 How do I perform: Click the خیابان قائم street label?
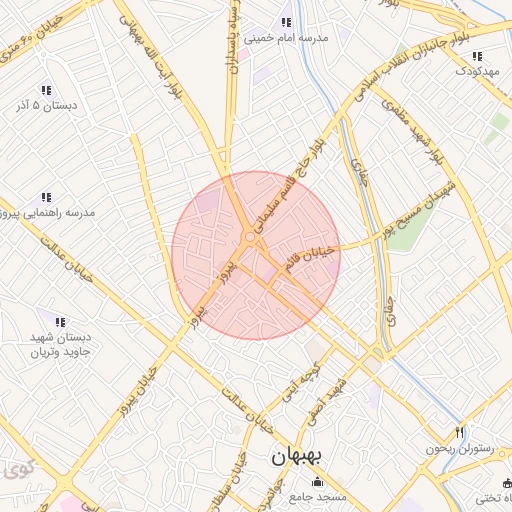(x=310, y=258)
